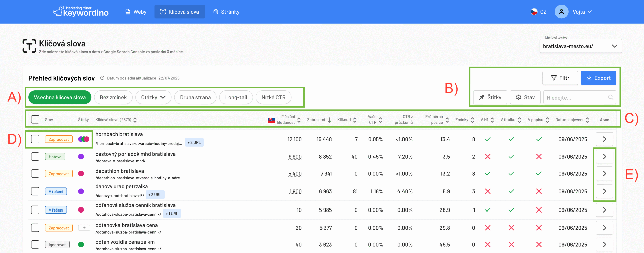Tick checkbox for odťahová služba cenník bratislava

click(35, 210)
